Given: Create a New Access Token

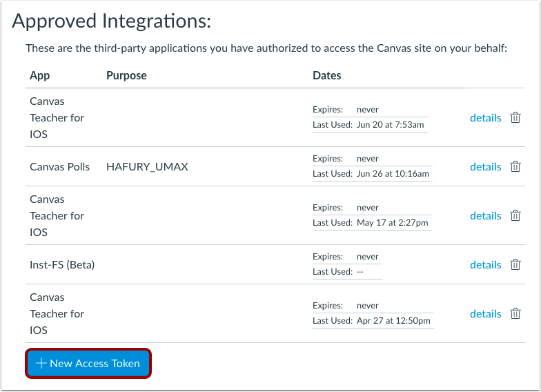Looking at the screenshot, I should (x=88, y=363).
